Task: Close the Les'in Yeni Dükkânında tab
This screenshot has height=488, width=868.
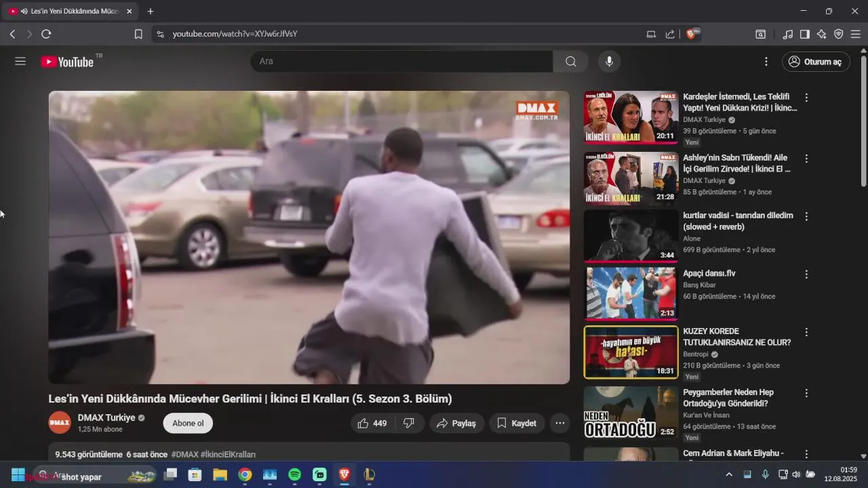Action: (129, 12)
